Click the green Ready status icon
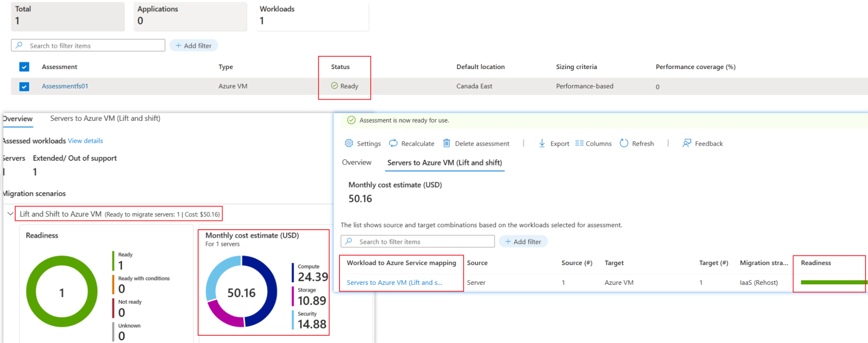This screenshot has height=343, width=868. [x=334, y=86]
